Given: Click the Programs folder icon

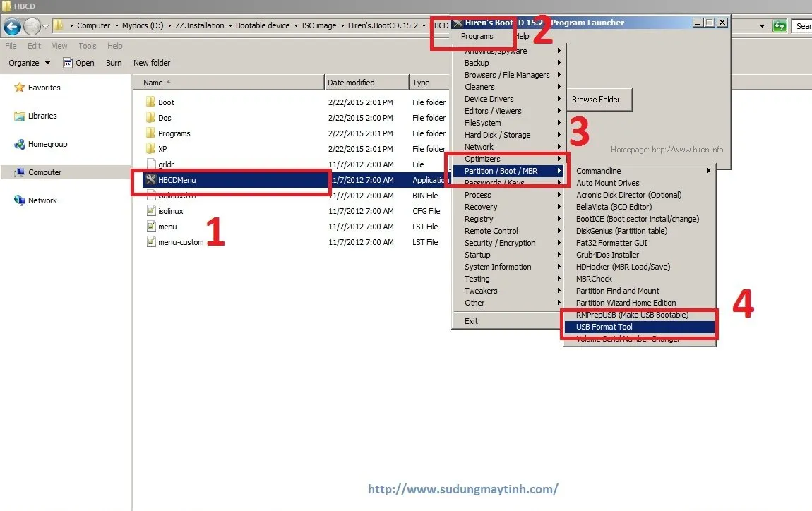Looking at the screenshot, I should (150, 133).
